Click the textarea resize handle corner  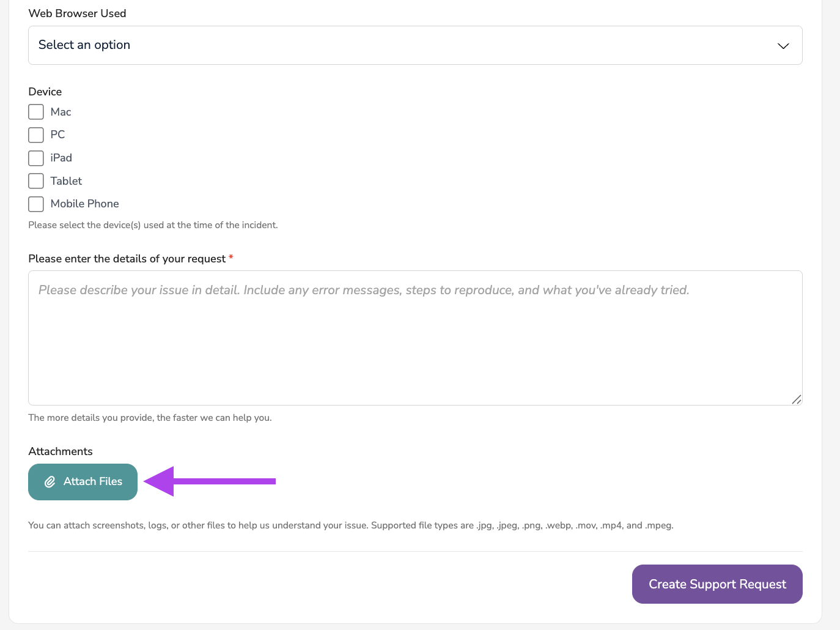pyautogui.click(x=796, y=399)
